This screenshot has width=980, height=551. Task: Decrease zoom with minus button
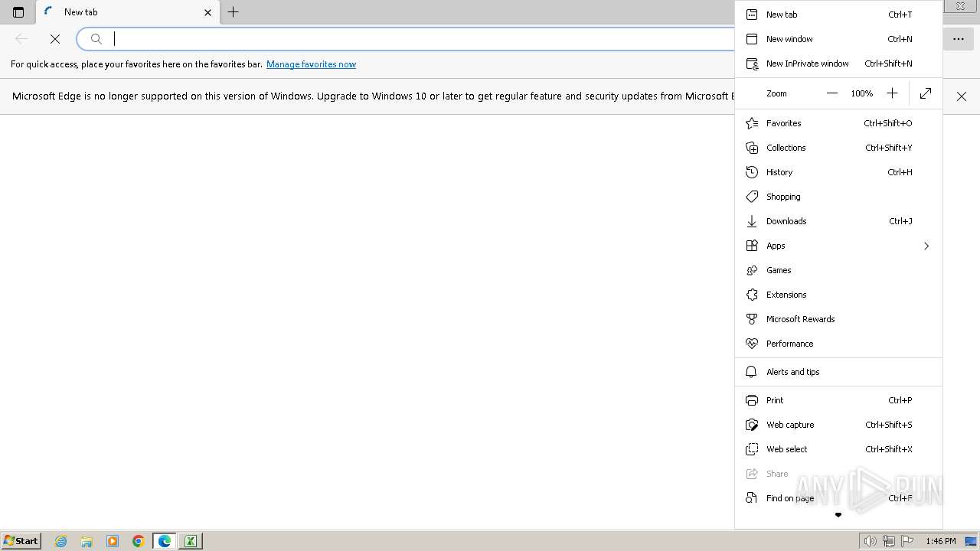pos(832,93)
